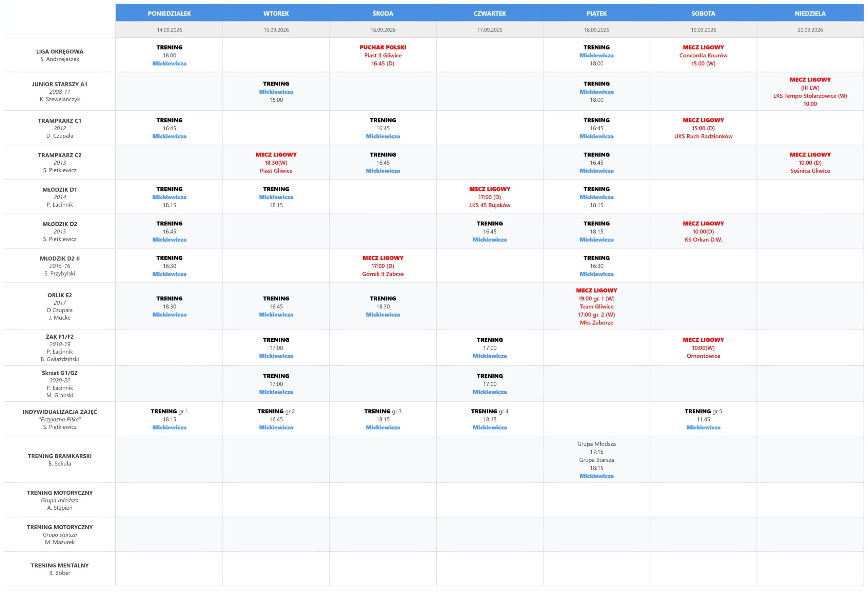Click the Piast Gliwice 18.30(W) match entry
This screenshot has height=604, width=868.
click(276, 162)
